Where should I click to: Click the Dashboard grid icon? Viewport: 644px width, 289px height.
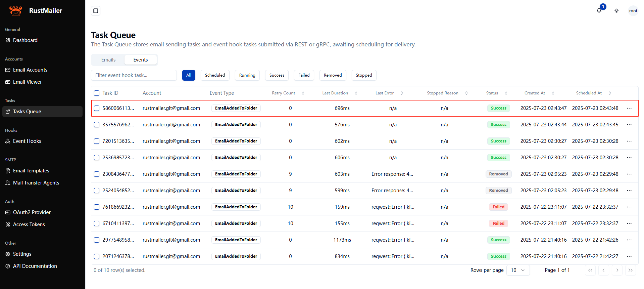[8, 40]
